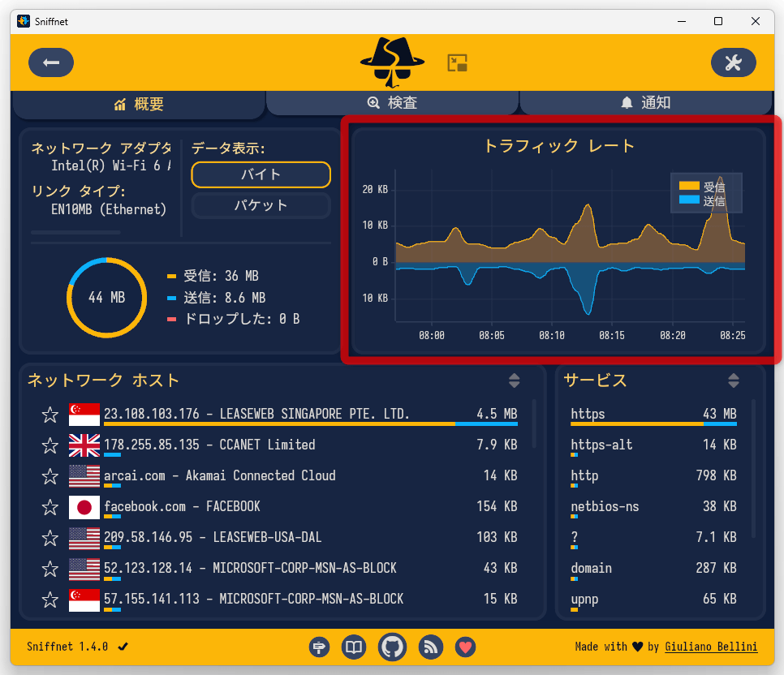Click the ドロップした: 0 B statistic

[242, 319]
